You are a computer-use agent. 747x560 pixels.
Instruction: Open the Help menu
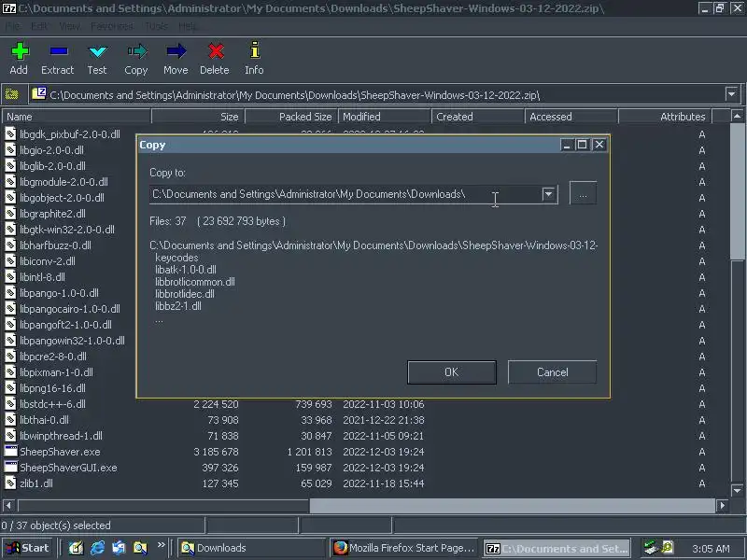188,26
